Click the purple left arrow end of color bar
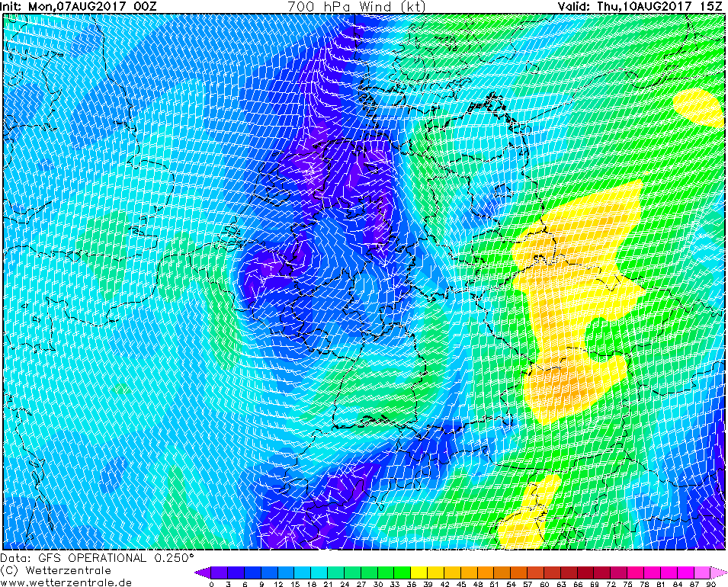The width and height of the screenshot is (728, 587). [x=203, y=573]
